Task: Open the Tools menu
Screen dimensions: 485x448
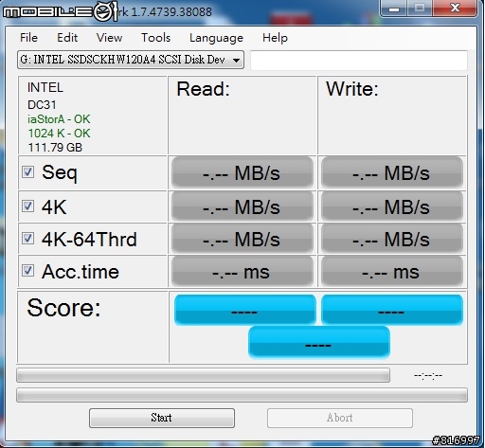Action: [x=155, y=38]
